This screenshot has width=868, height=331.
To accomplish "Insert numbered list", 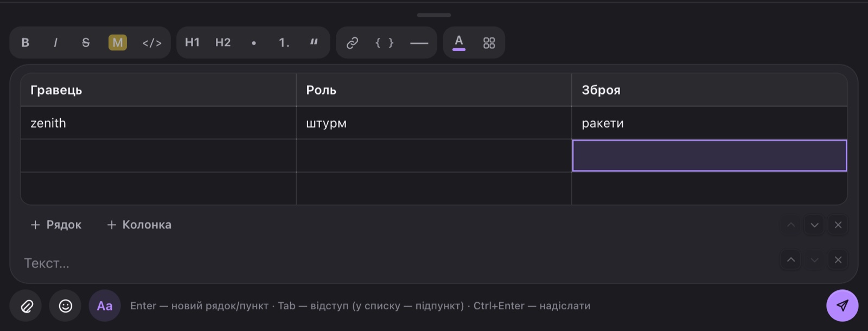I will [x=284, y=42].
